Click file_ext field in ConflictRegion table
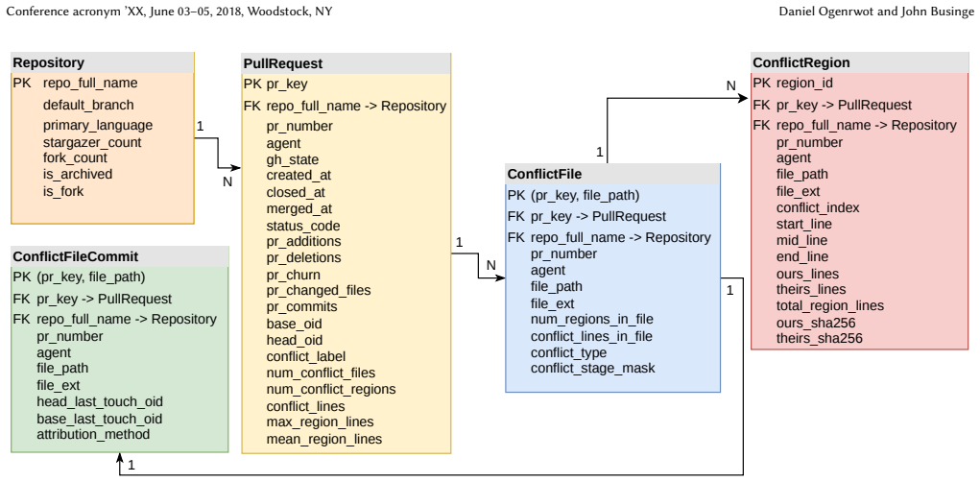 [x=799, y=192]
